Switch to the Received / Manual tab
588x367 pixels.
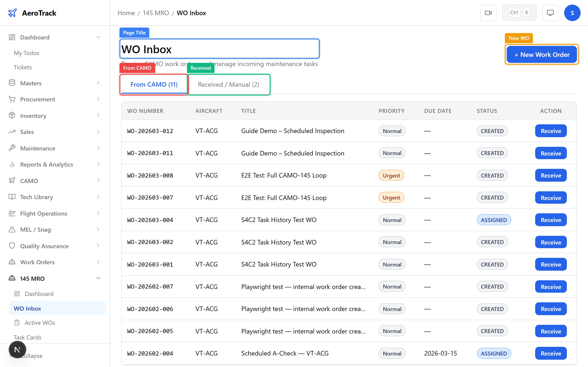[x=228, y=84]
